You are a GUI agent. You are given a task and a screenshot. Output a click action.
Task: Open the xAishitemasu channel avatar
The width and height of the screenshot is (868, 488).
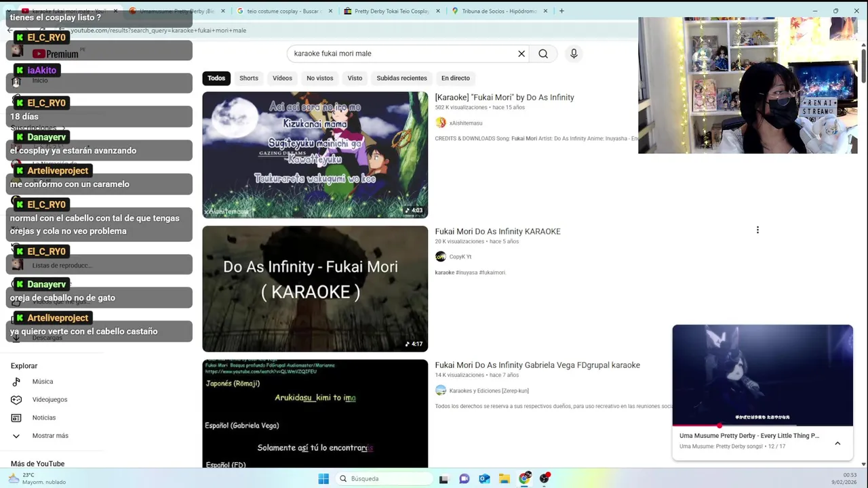coord(441,123)
